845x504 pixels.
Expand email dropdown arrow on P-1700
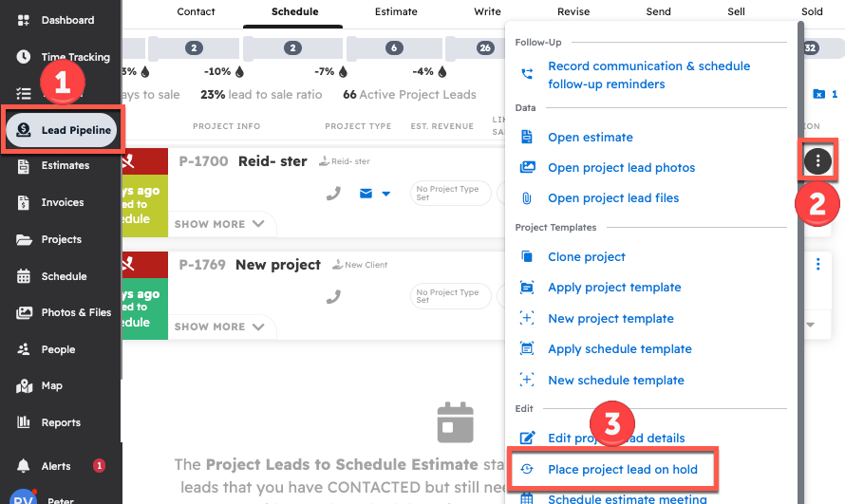[x=385, y=194]
